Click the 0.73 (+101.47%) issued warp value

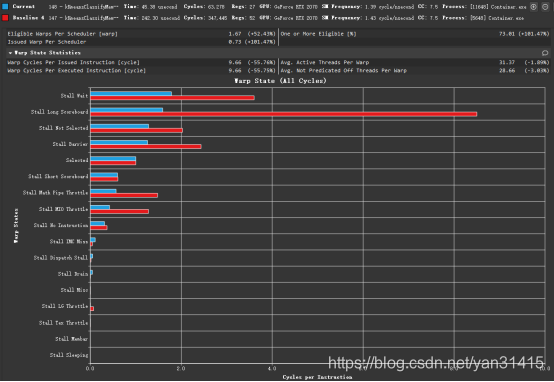coord(252,42)
